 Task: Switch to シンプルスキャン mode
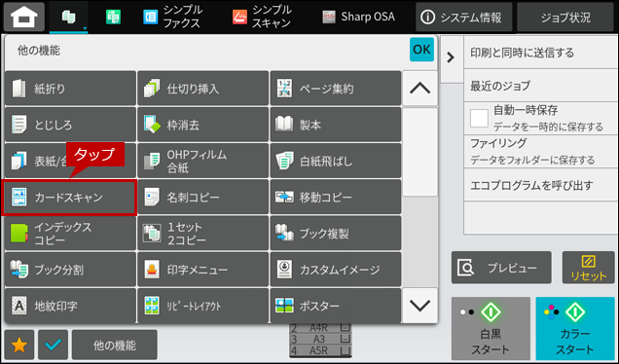[262, 17]
